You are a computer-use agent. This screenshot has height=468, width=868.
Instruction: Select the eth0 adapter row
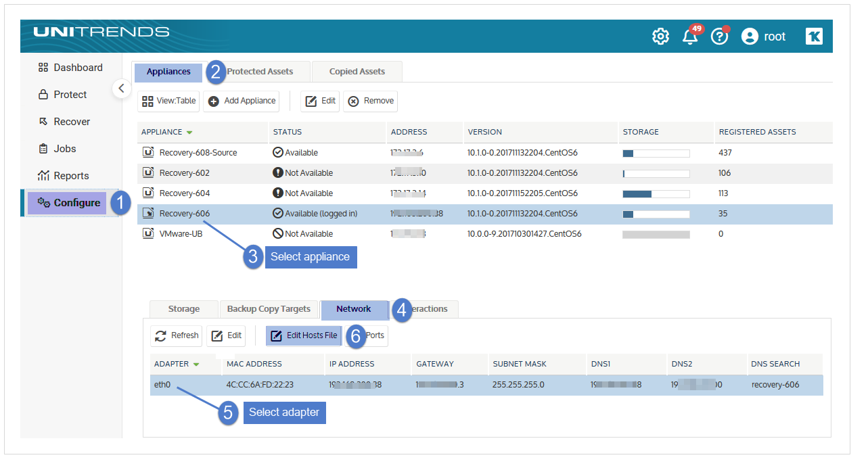pos(487,385)
